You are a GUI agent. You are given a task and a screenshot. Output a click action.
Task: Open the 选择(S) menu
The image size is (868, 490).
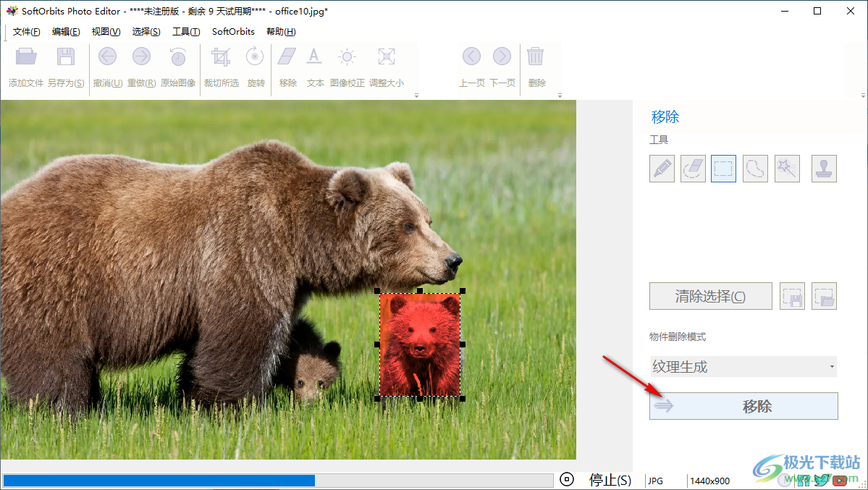pos(145,31)
